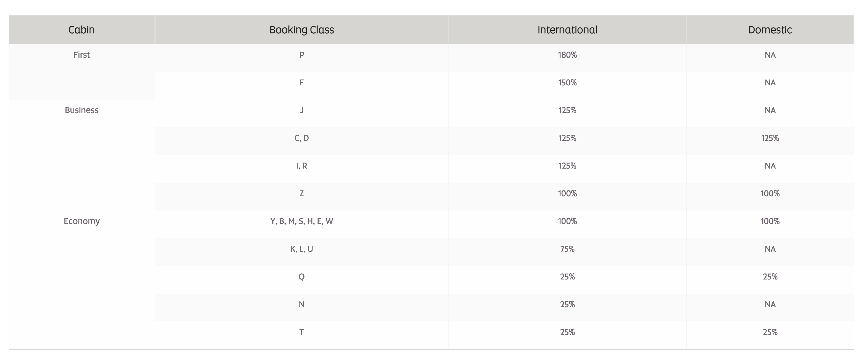Click the "K, L, U" booking class cell
The image size is (868, 356).
point(301,249)
